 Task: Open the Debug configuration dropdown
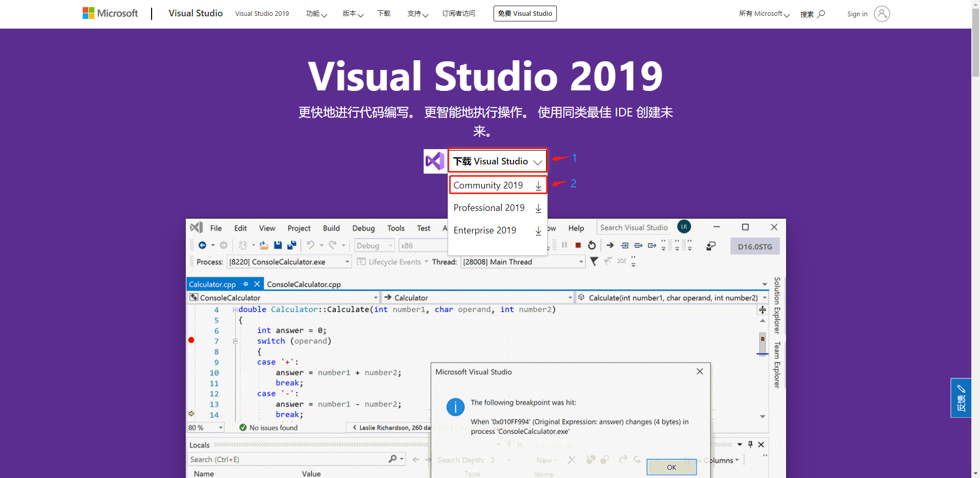(x=374, y=246)
